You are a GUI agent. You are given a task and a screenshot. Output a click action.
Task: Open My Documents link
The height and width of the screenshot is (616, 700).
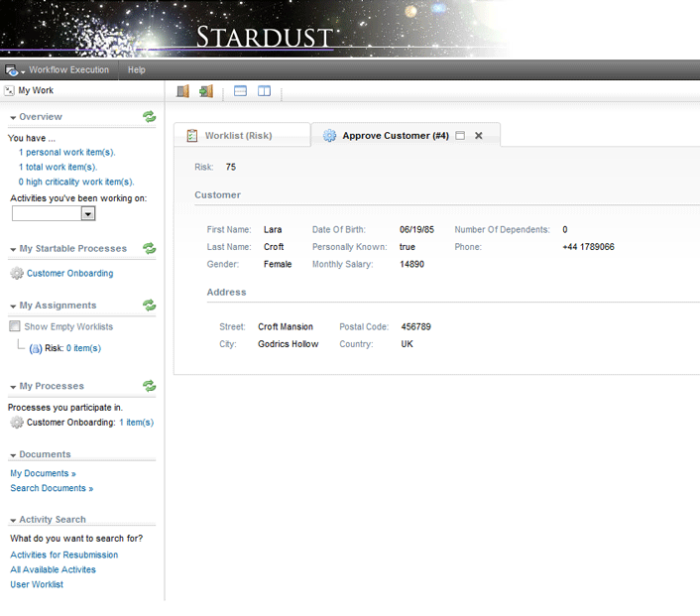click(x=43, y=473)
